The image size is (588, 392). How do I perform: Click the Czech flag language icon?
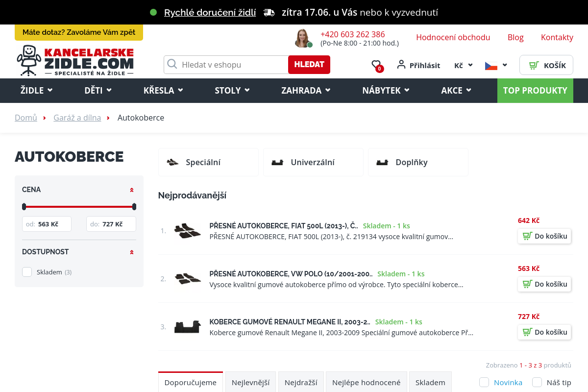click(x=491, y=66)
